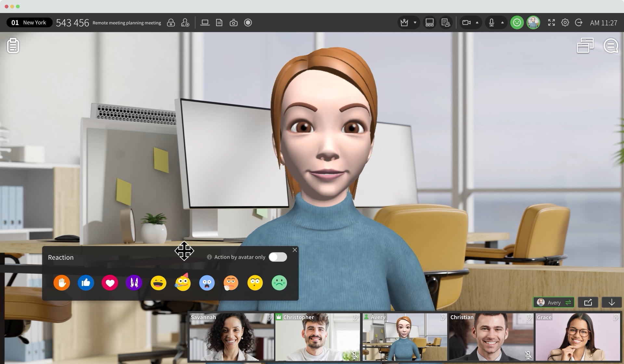624x364 pixels.
Task: Close the Reaction panel
Action: 295,250
